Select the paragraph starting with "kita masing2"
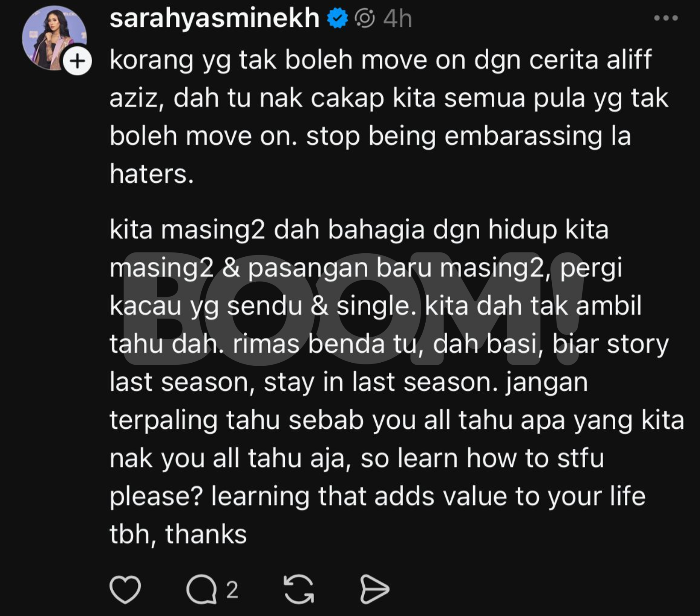This screenshot has width=700, height=616. pyautogui.click(x=397, y=382)
